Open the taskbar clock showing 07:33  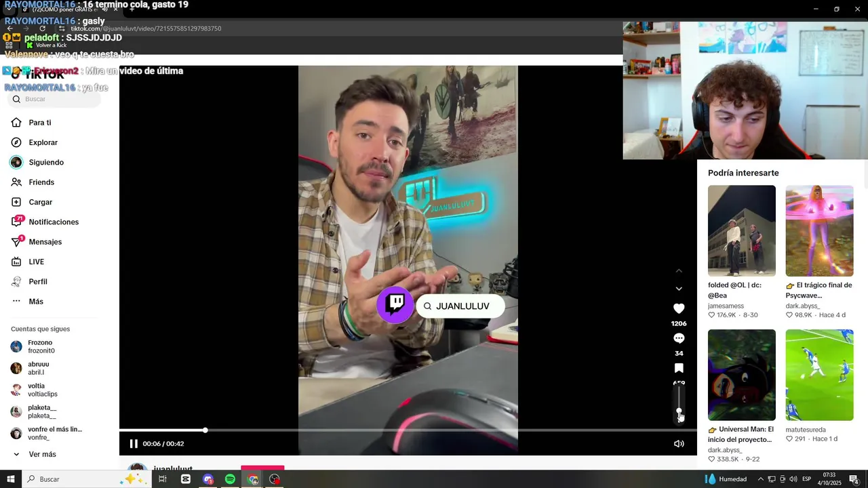click(x=831, y=479)
